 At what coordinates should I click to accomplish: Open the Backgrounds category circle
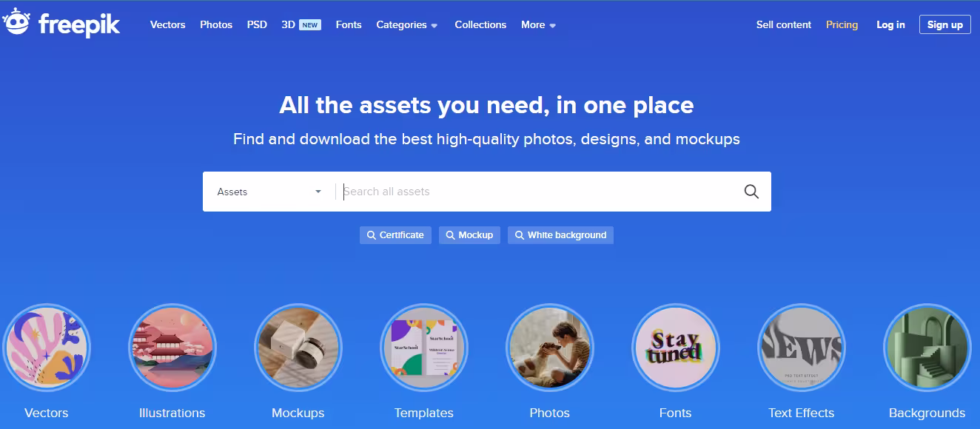(x=927, y=348)
